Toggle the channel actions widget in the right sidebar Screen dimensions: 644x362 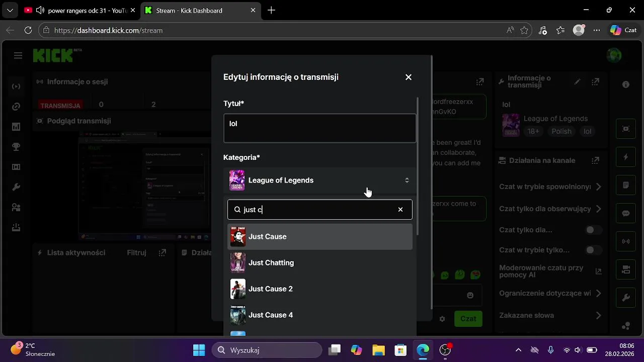[626, 269]
